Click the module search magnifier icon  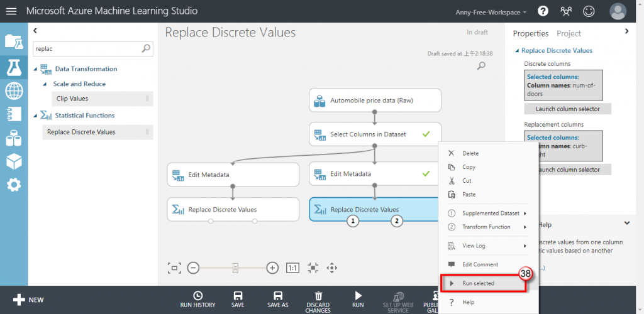pyautogui.click(x=146, y=49)
